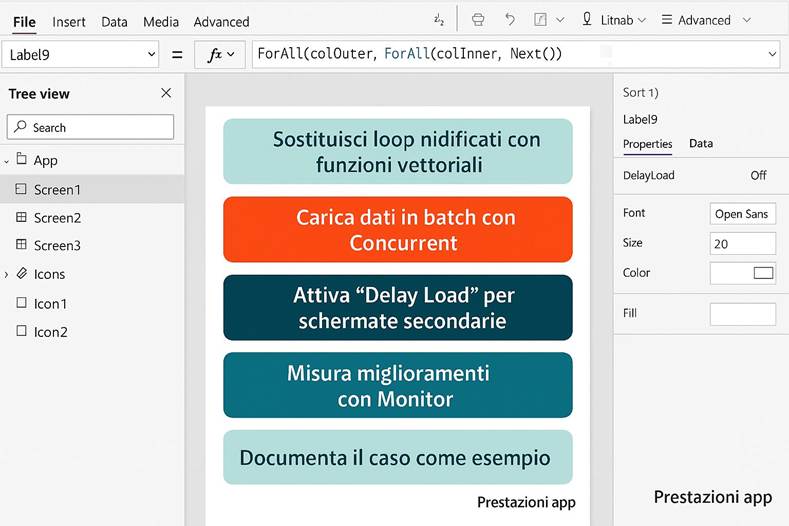789x526 pixels.
Task: Open the Label9 property selector dropdown
Action: (x=151, y=55)
